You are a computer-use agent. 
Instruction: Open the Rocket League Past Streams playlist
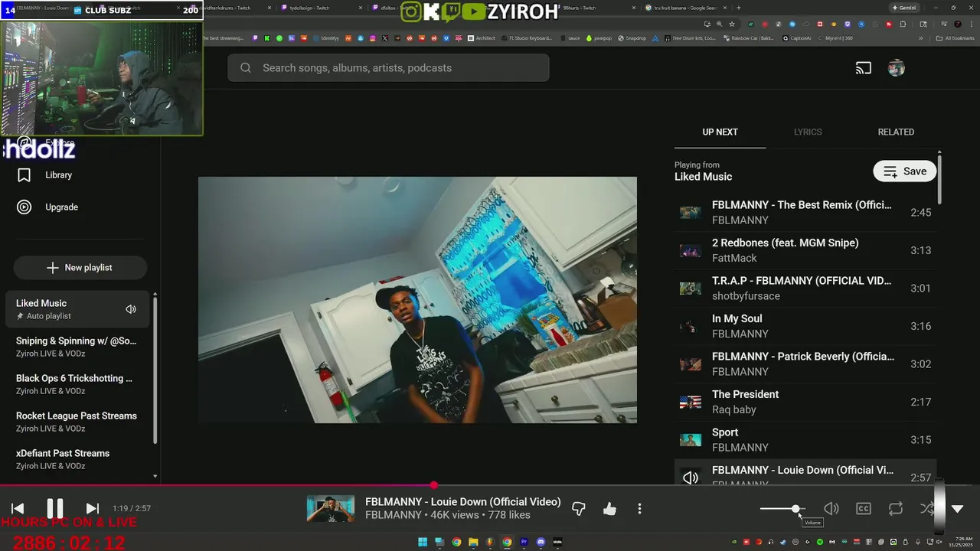tap(78, 422)
